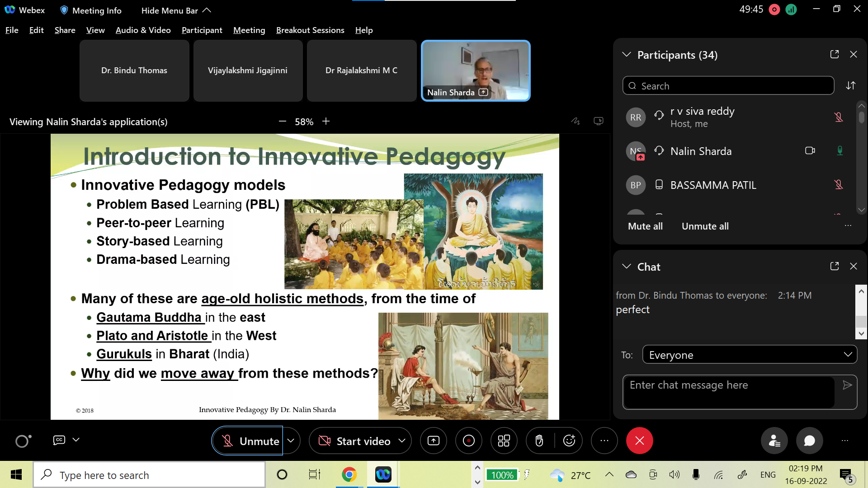Toggle the Participants panel button
Viewport: 868px width, 488px height.
click(x=774, y=441)
